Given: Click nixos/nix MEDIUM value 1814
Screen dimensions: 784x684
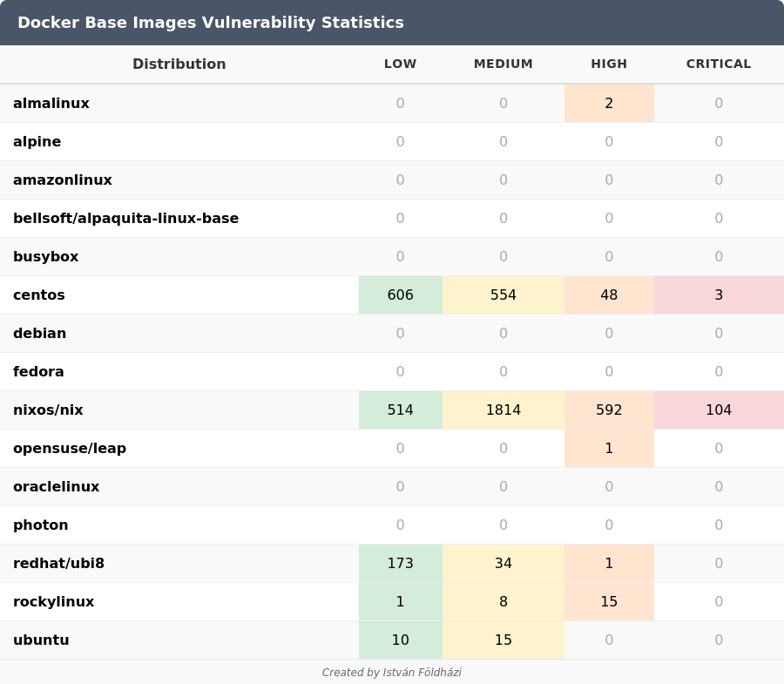Looking at the screenshot, I should click(x=503, y=410).
